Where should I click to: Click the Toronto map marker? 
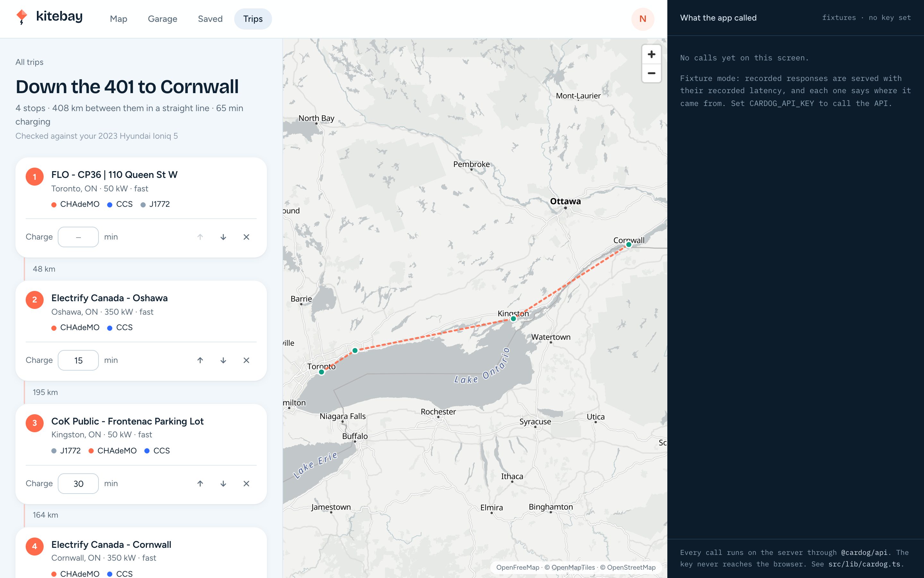coord(321,372)
